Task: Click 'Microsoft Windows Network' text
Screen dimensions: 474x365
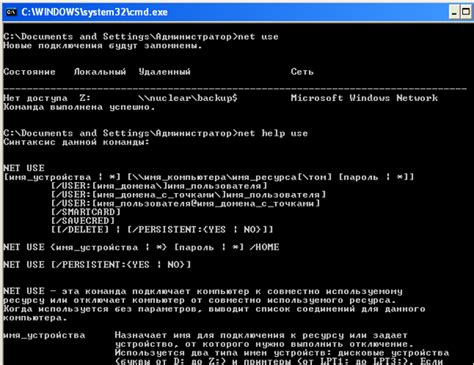Action: coord(364,98)
